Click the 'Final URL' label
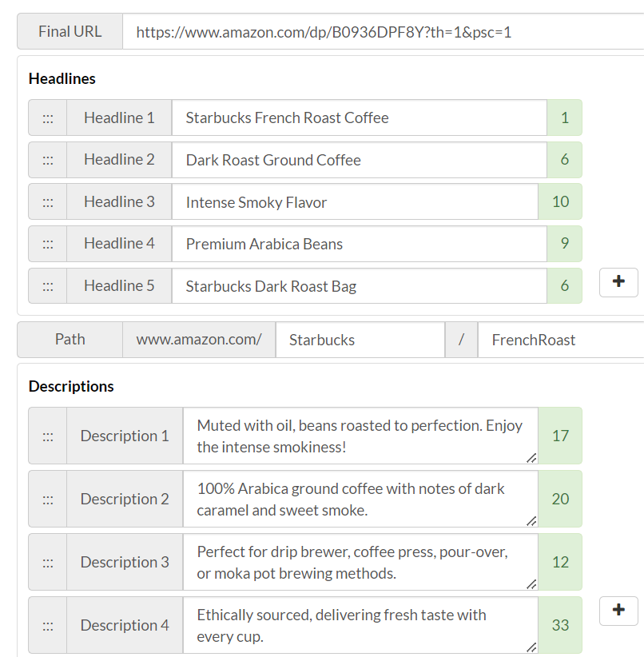The width and height of the screenshot is (644, 657). (x=70, y=32)
